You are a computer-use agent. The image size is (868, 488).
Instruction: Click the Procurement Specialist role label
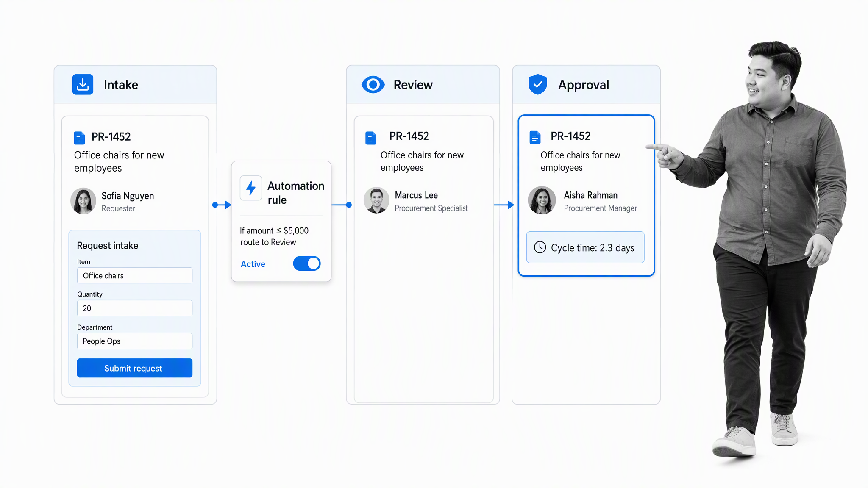tap(431, 208)
